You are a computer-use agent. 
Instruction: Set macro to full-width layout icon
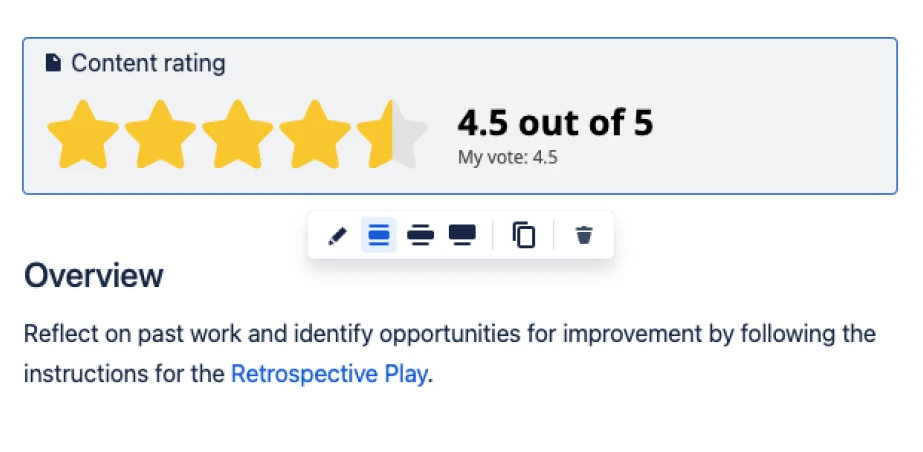pyautogui.click(x=462, y=235)
